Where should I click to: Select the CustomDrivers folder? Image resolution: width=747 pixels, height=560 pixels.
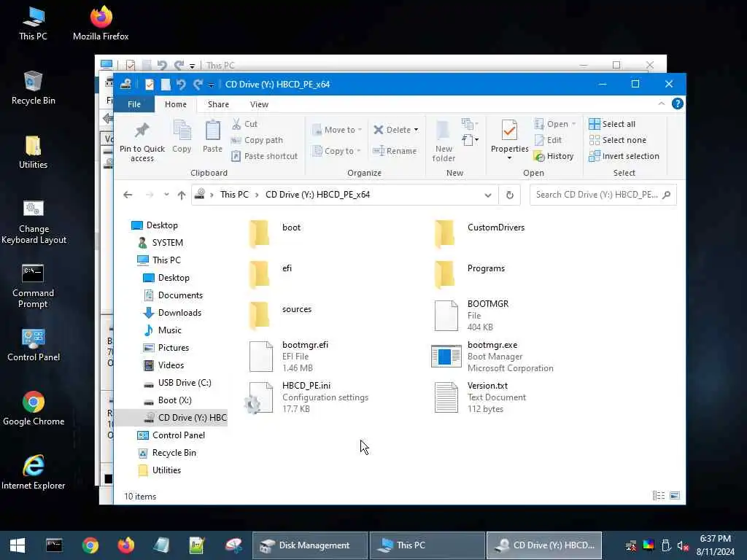(x=479, y=233)
